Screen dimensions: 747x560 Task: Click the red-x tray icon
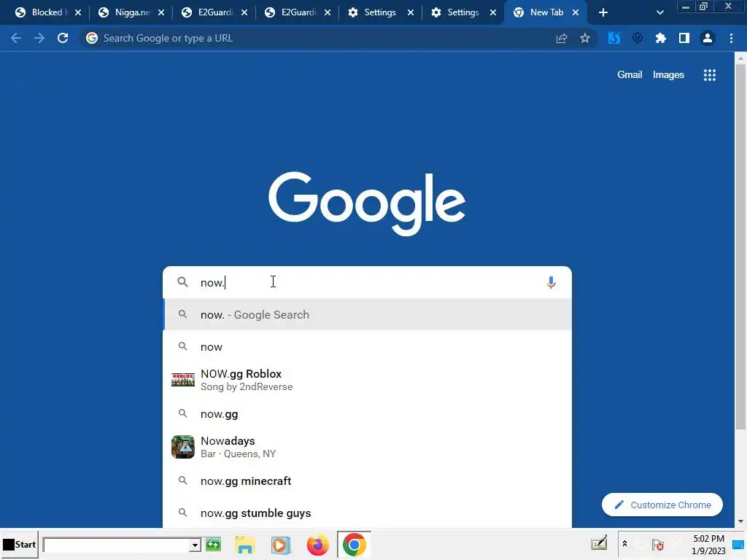click(658, 544)
